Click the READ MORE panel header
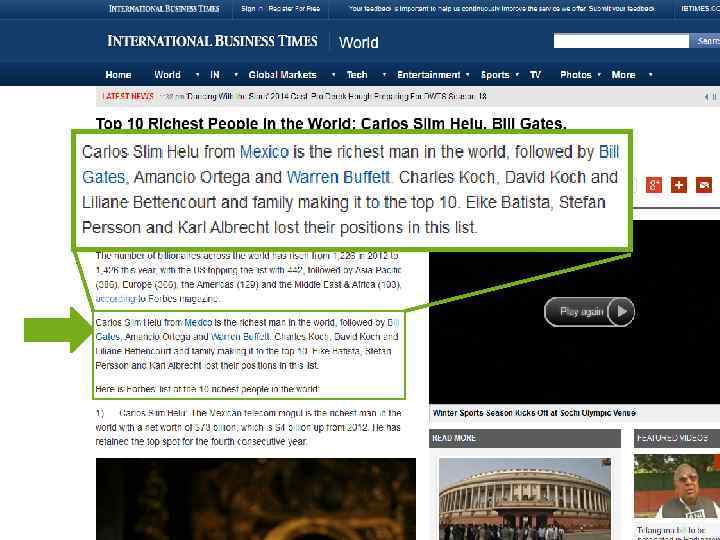The width and height of the screenshot is (720, 540). pos(525,439)
